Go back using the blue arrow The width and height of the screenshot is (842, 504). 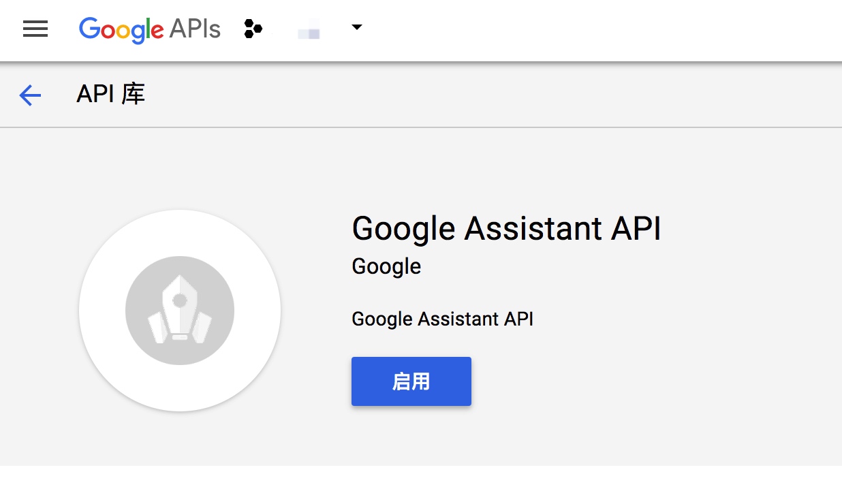point(30,95)
